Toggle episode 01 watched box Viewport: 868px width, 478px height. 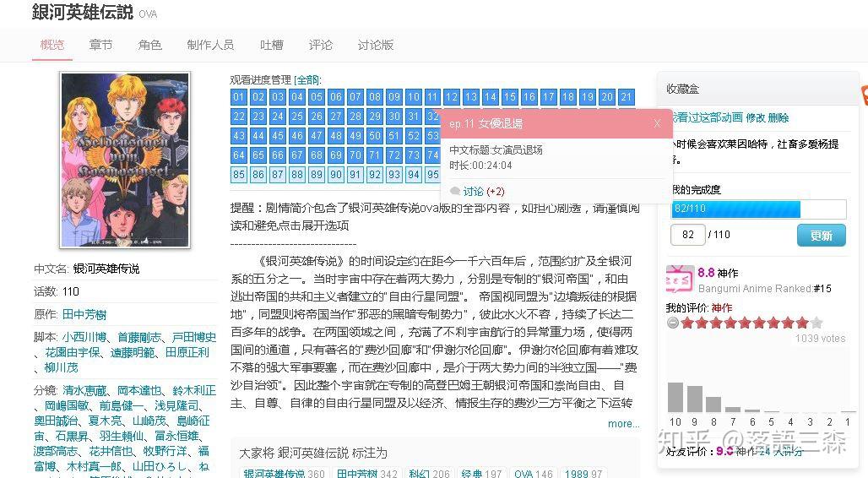[239, 97]
